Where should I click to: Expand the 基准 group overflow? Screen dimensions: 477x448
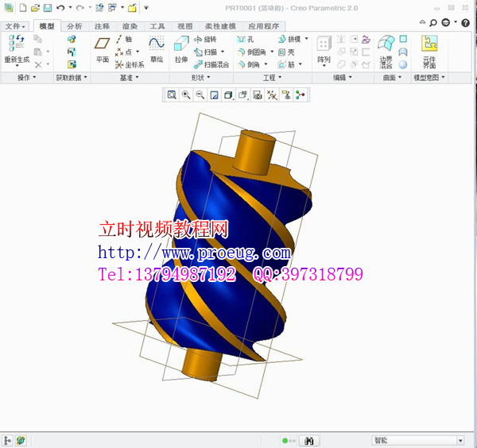(129, 78)
